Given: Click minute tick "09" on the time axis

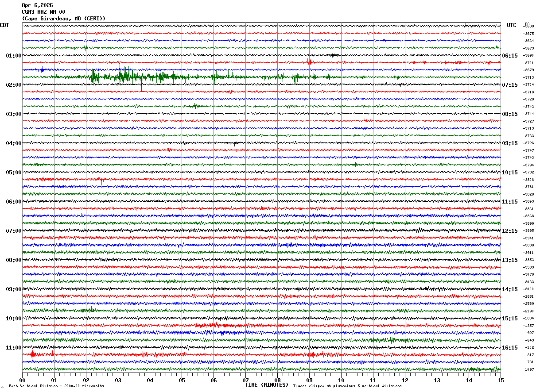Looking at the screenshot, I should point(309,380).
